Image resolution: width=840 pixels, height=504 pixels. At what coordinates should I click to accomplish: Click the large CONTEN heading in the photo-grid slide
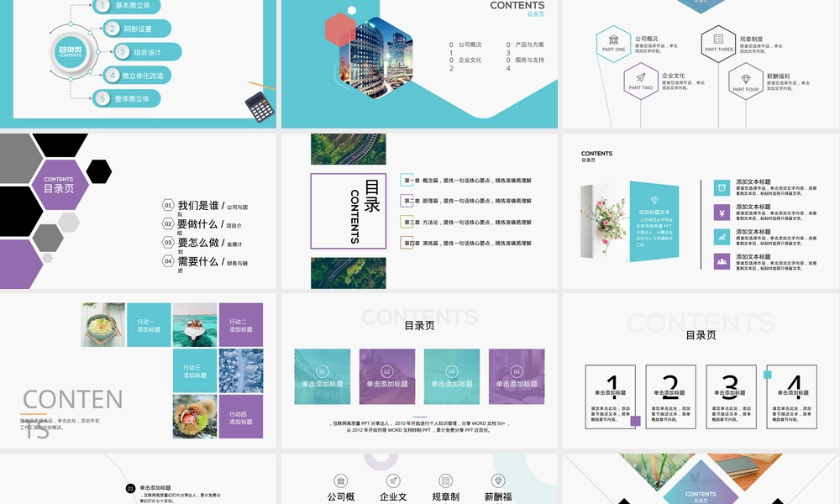(x=72, y=400)
